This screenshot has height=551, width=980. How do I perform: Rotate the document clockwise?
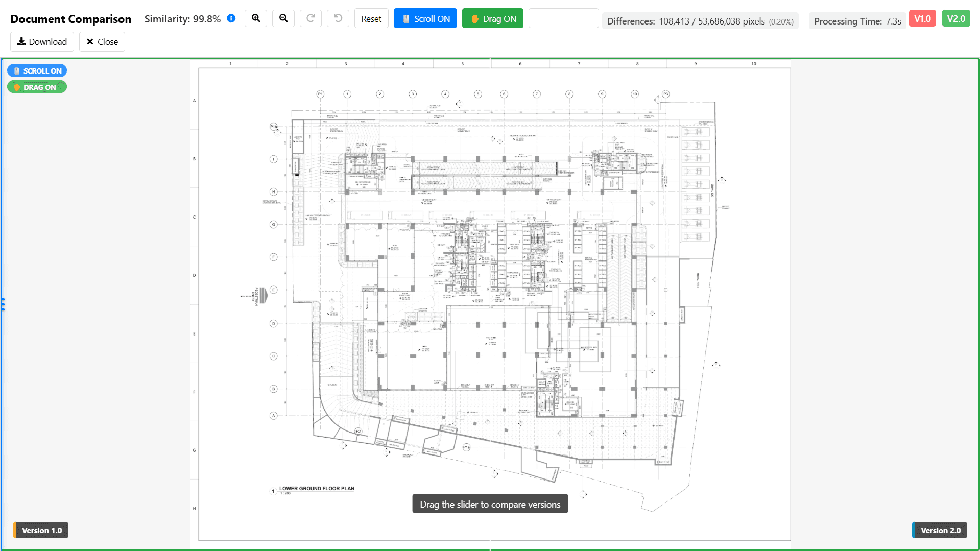pos(310,18)
